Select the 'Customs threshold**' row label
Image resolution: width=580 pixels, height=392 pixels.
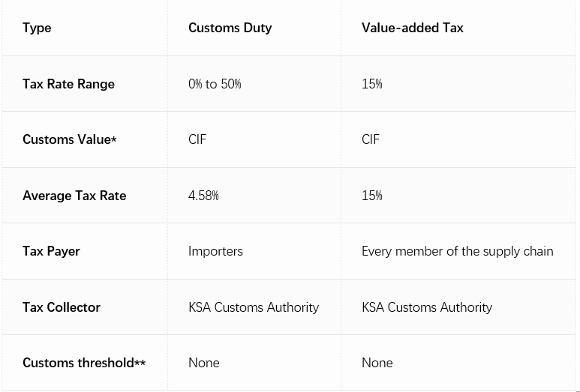coord(84,363)
